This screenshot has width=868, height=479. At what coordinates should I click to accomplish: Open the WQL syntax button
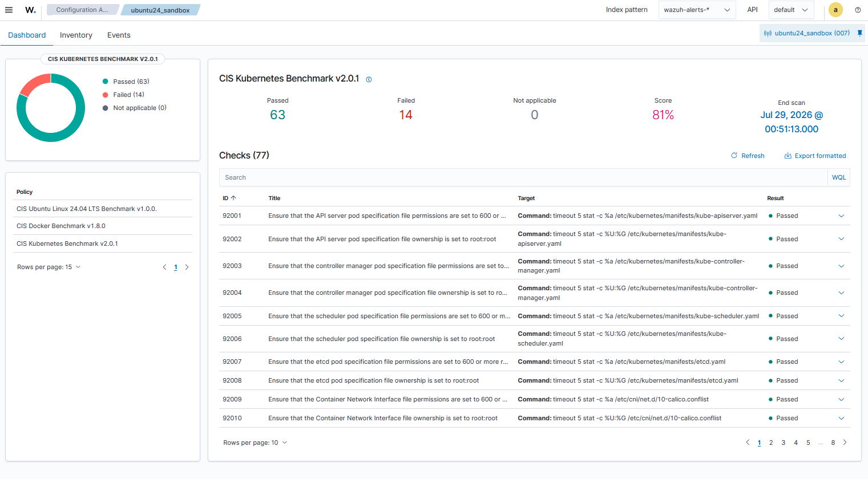click(x=839, y=177)
